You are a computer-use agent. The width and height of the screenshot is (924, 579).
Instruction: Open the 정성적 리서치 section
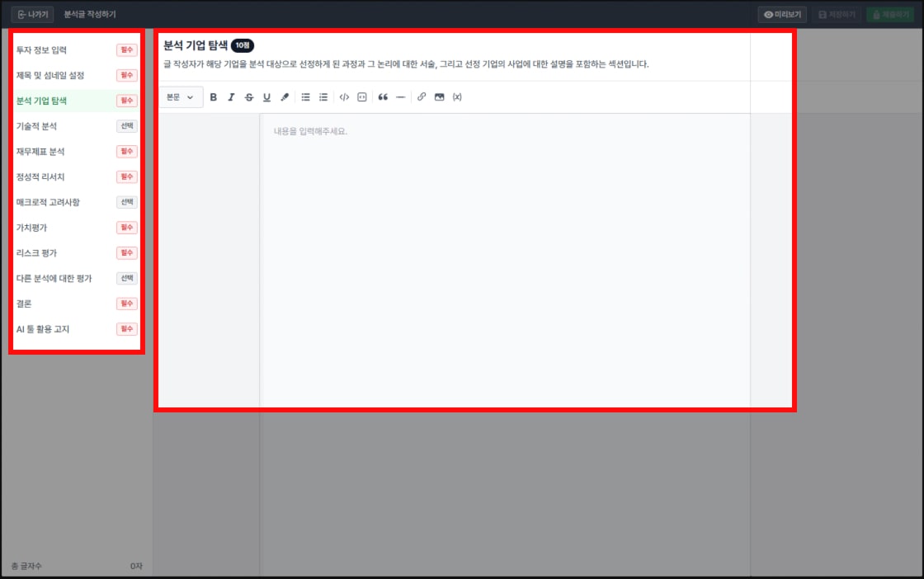tap(77, 177)
